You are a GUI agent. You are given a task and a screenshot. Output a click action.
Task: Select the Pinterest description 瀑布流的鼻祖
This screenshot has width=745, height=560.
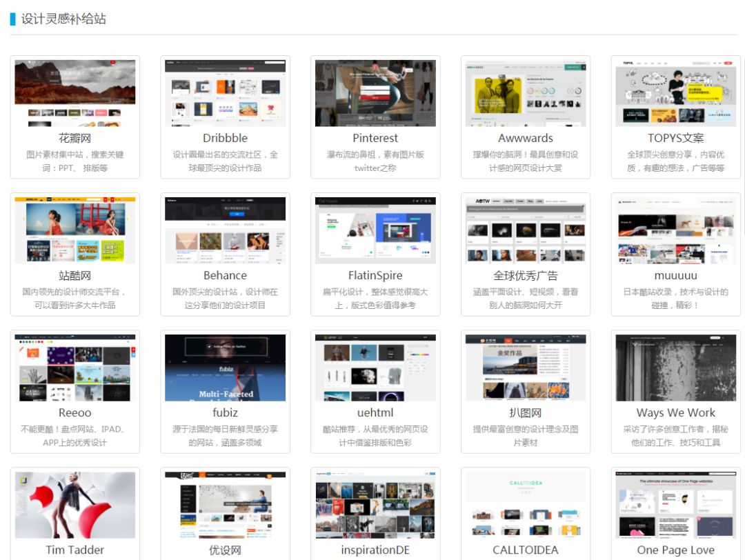[375, 161]
